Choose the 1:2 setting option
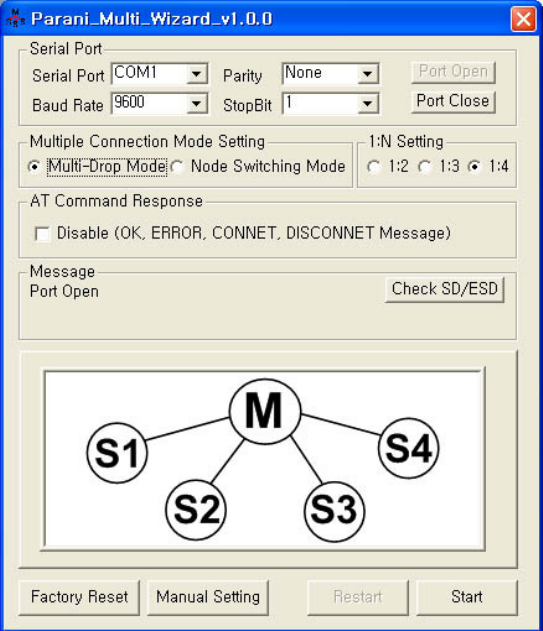 click(x=374, y=166)
